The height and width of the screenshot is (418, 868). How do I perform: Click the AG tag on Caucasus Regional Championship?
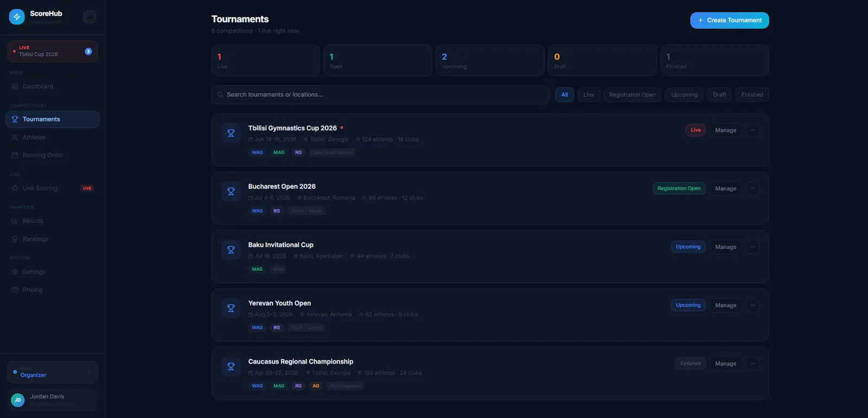point(316,386)
